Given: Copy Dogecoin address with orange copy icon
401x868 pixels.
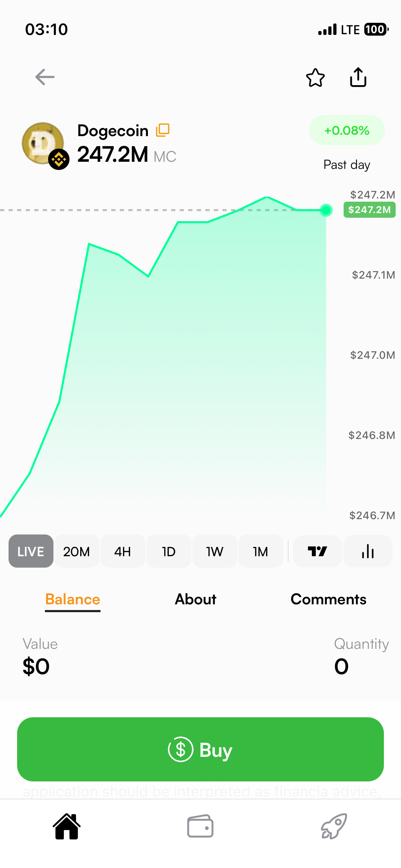Looking at the screenshot, I should pos(163,130).
